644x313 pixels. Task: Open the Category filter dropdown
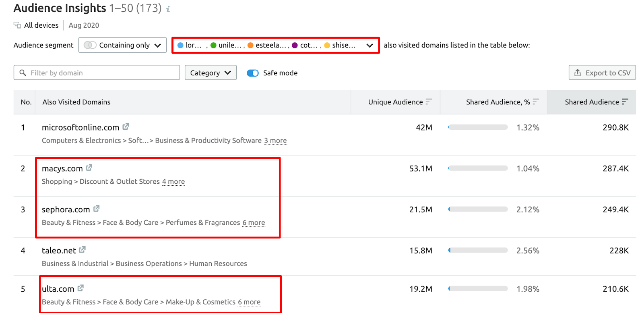[x=211, y=73]
